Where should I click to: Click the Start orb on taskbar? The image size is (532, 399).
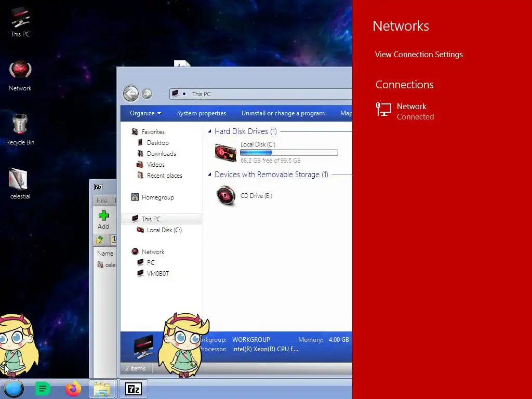pos(14,389)
